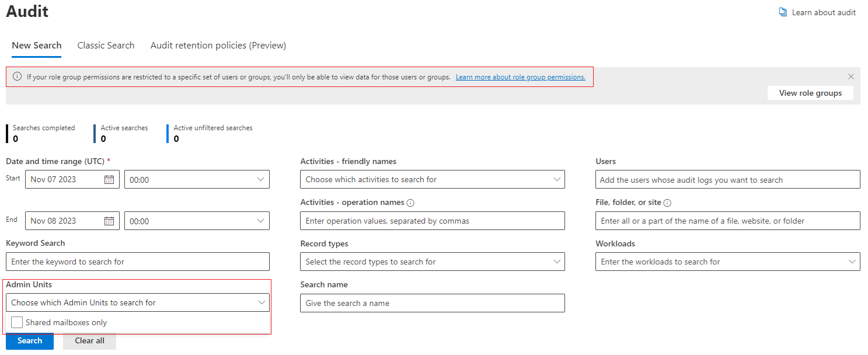Viewport: 868px width, 355px height.
Task: Open Learn more about role group permissions link
Action: tap(520, 77)
